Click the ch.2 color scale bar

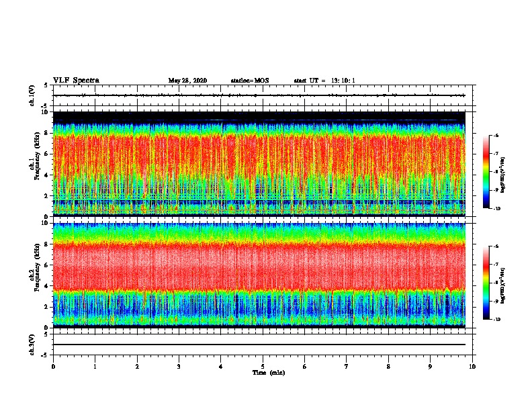[x=486, y=283]
